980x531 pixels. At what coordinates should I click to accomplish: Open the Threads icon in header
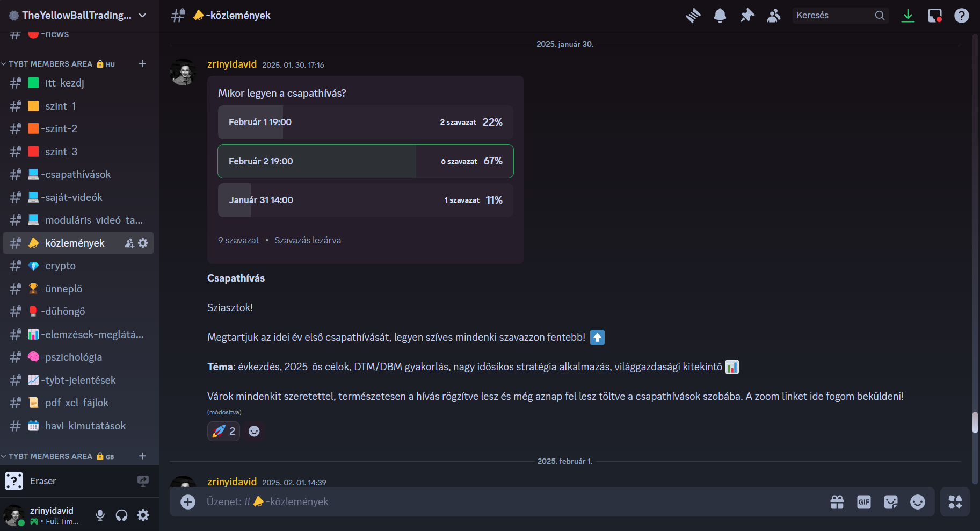point(693,16)
